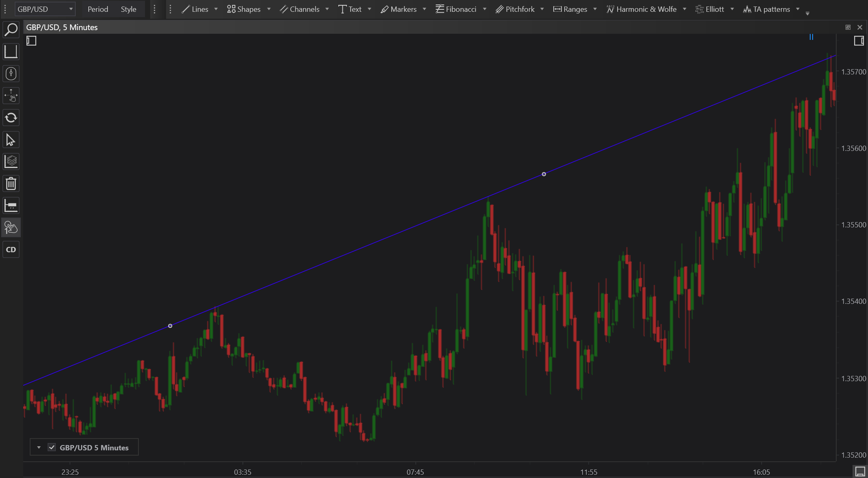Click the trash delete drawings icon
Screen dimensions: 868x478
[x=11, y=184]
